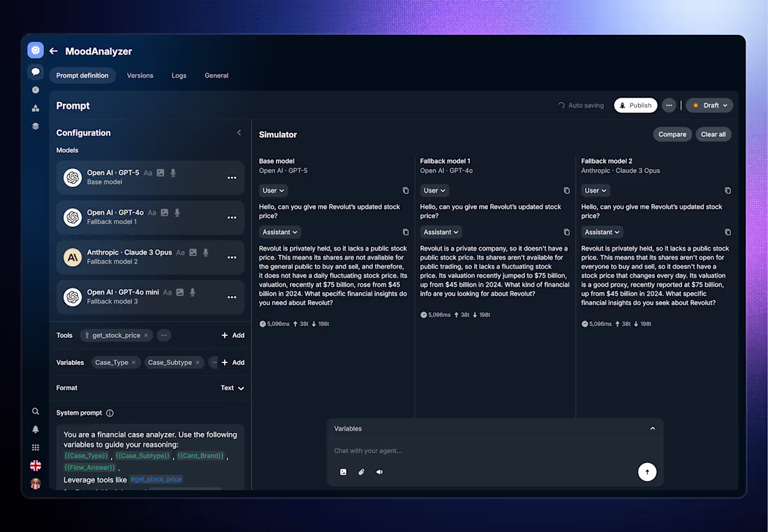This screenshot has height=532, width=768.
Task: Switch to the General tab
Action: tap(216, 75)
